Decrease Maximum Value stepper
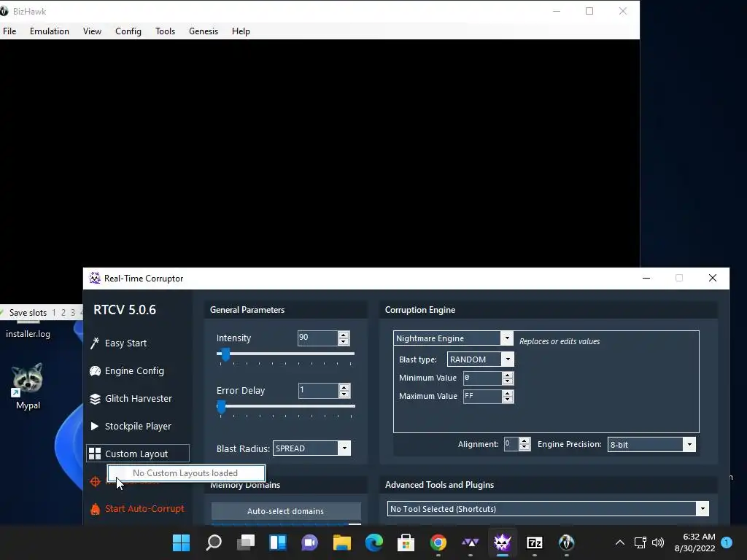 pos(508,400)
